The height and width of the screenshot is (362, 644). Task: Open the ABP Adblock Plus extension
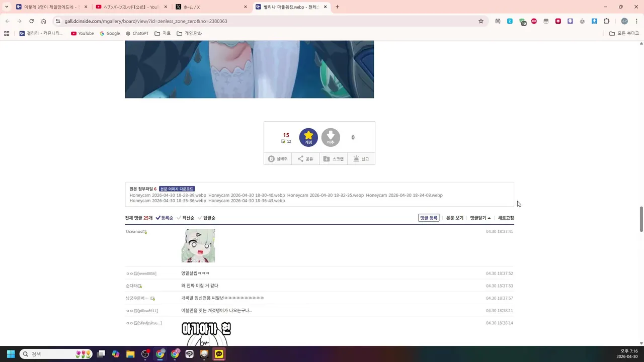pyautogui.click(x=534, y=21)
